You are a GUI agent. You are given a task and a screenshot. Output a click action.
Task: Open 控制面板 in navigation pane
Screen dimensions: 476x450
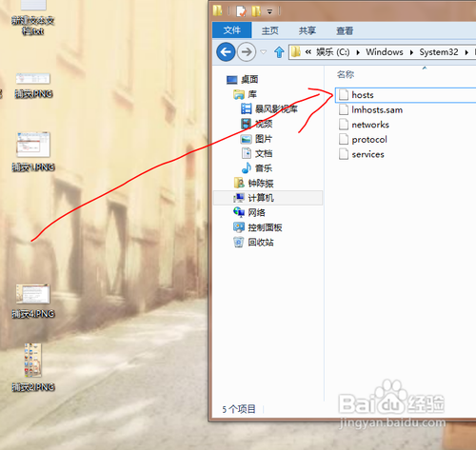click(x=257, y=227)
